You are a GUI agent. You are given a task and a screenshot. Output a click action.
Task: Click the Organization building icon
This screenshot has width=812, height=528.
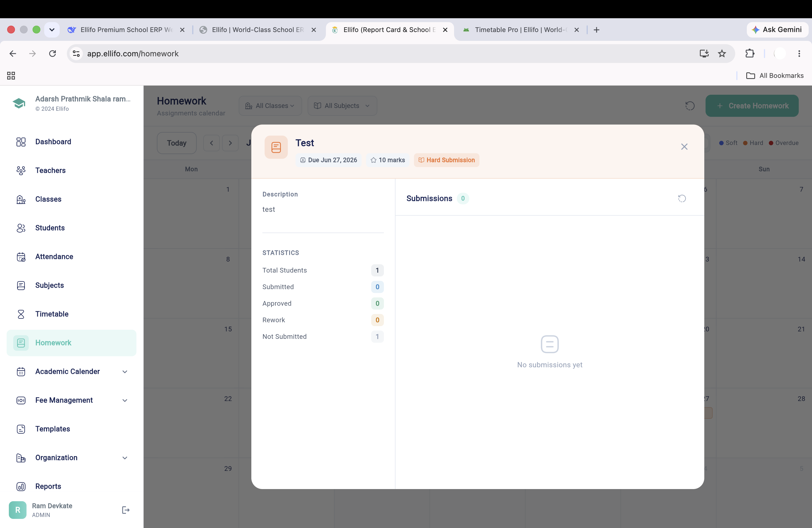(21, 458)
